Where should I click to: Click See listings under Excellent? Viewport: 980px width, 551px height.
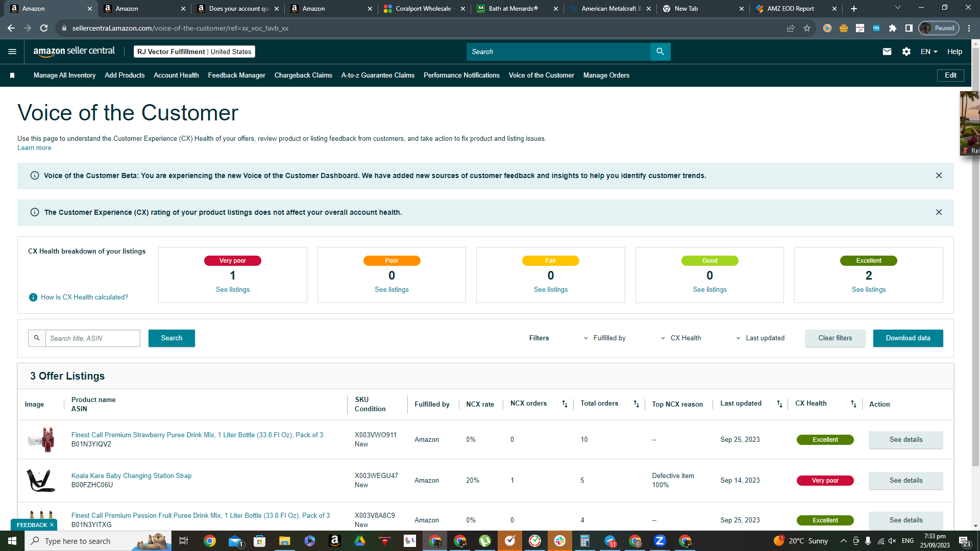pos(869,290)
